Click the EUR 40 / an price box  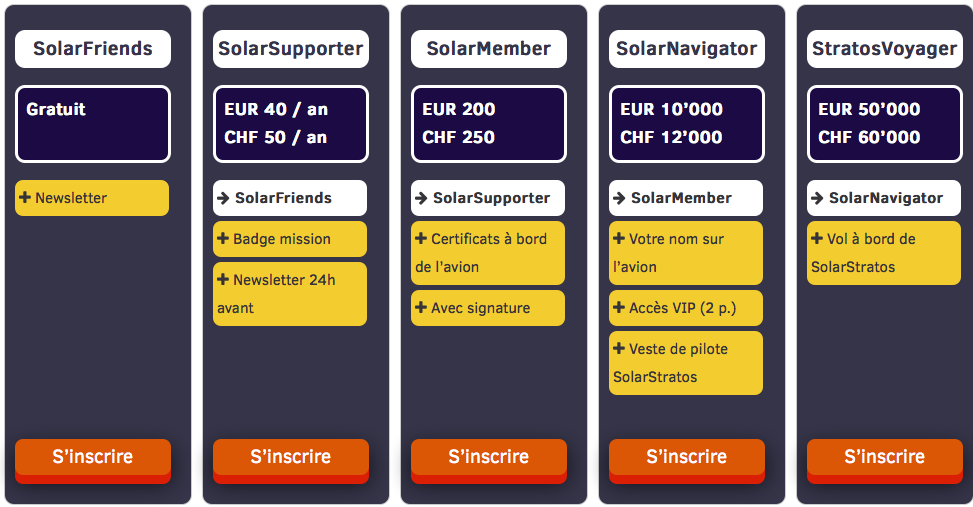(x=290, y=124)
